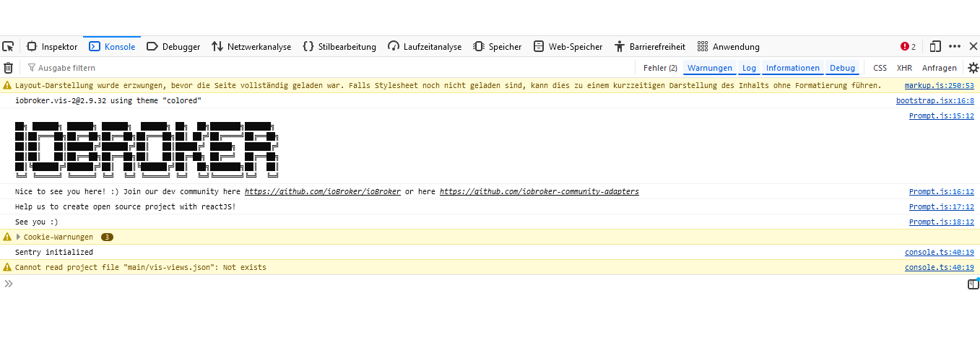Open source link bootstrap.jsx:16:8
The image size is (980, 345).
pyautogui.click(x=935, y=101)
